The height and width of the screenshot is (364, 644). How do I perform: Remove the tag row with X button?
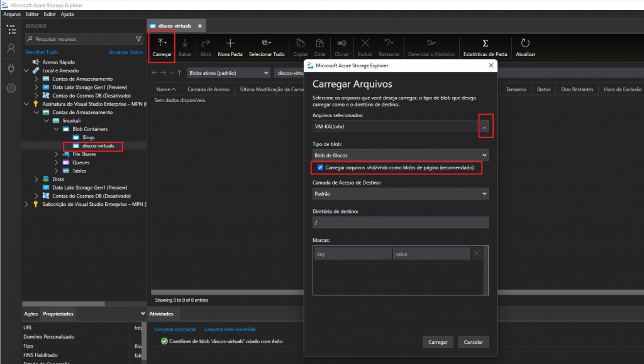pos(477,254)
